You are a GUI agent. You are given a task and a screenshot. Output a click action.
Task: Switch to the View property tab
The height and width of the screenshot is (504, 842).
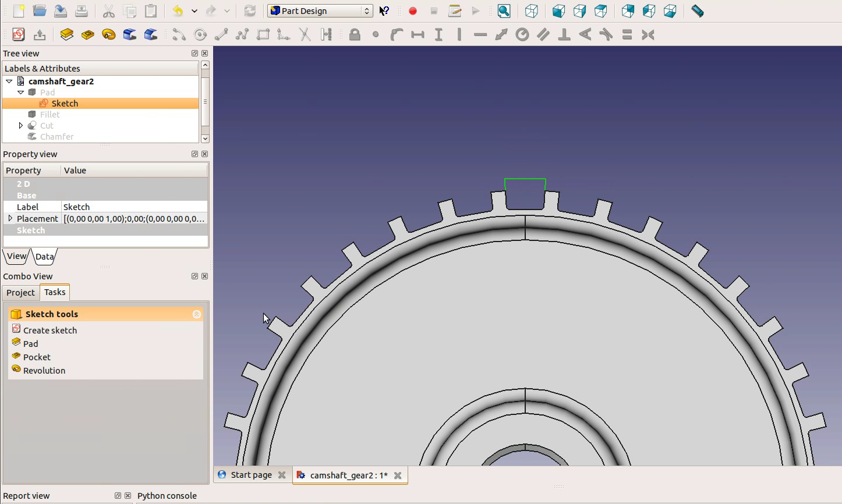point(16,256)
